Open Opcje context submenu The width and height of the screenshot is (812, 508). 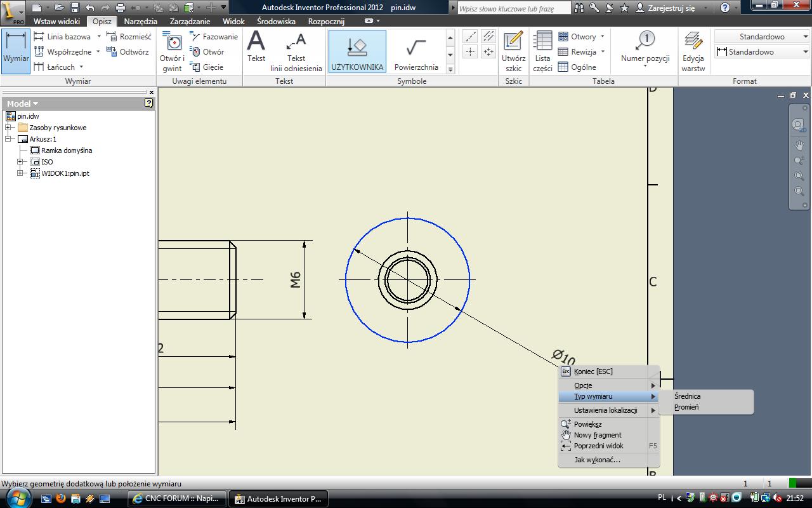point(608,385)
